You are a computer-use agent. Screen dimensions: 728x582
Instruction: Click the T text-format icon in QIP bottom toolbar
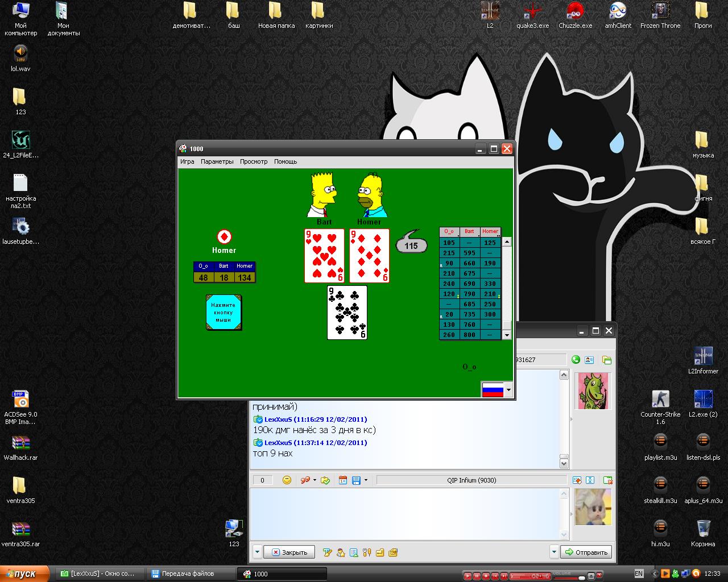pos(327,552)
